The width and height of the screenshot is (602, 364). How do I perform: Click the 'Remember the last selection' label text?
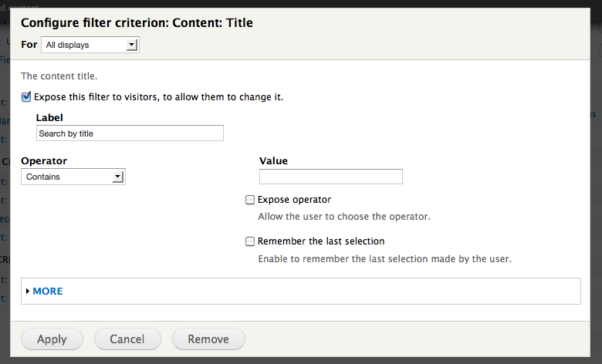tap(321, 241)
